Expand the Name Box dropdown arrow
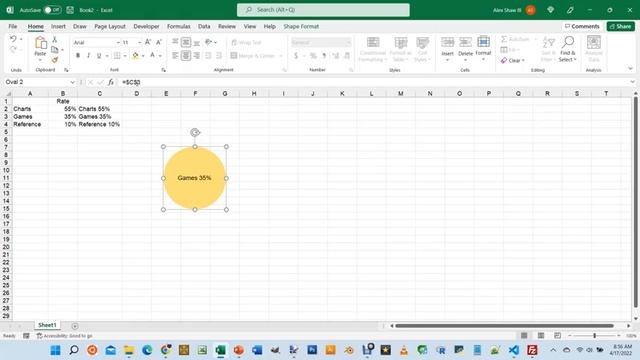The height and width of the screenshot is (360, 640). click(72, 82)
